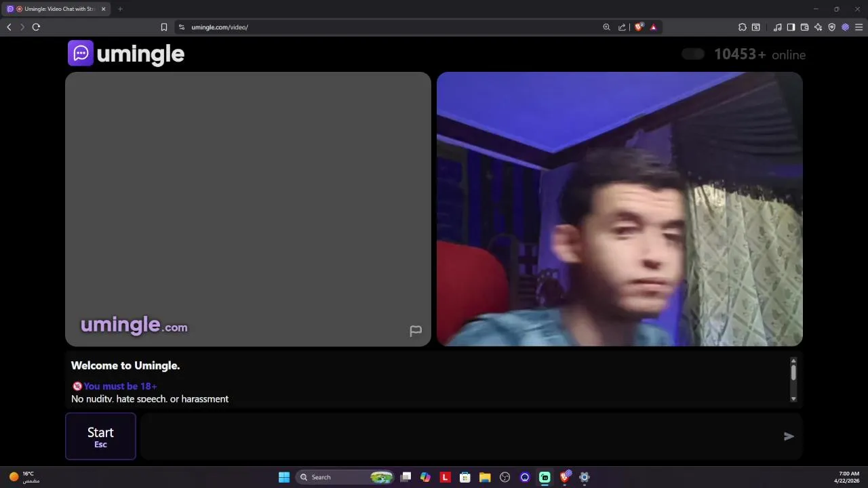This screenshot has width=868, height=488.
Task: Click the 'You must be 18+' text
Action: click(121, 386)
